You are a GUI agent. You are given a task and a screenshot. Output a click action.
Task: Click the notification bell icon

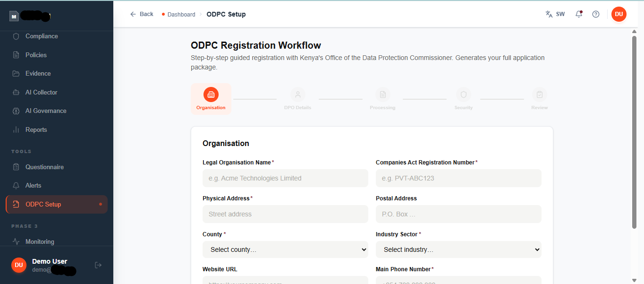578,14
